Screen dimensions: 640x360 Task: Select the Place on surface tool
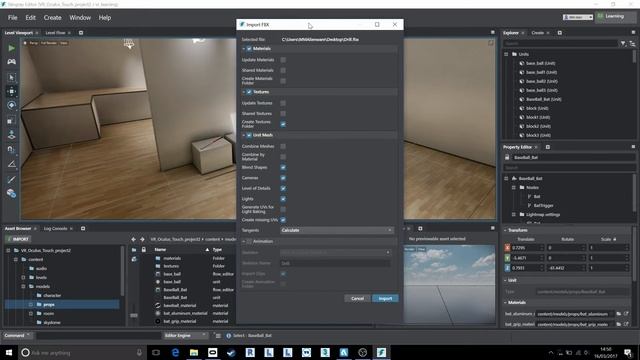point(11,134)
